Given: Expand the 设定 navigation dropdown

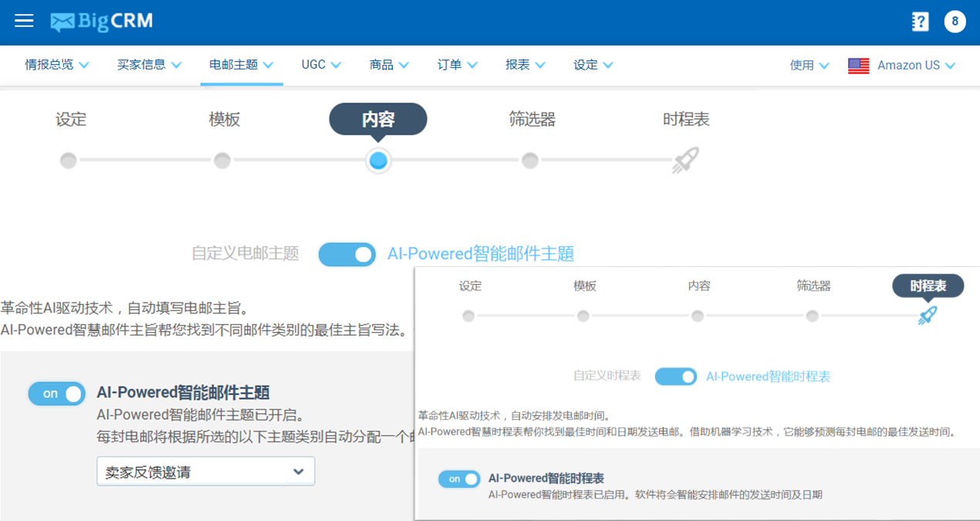Looking at the screenshot, I should pyautogui.click(x=593, y=65).
